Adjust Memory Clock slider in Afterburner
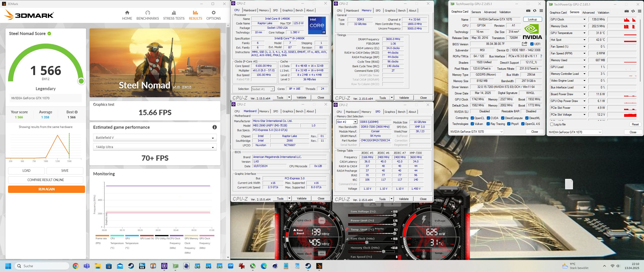Image resolution: width=644 pixels, height=272 pixels. (383, 251)
